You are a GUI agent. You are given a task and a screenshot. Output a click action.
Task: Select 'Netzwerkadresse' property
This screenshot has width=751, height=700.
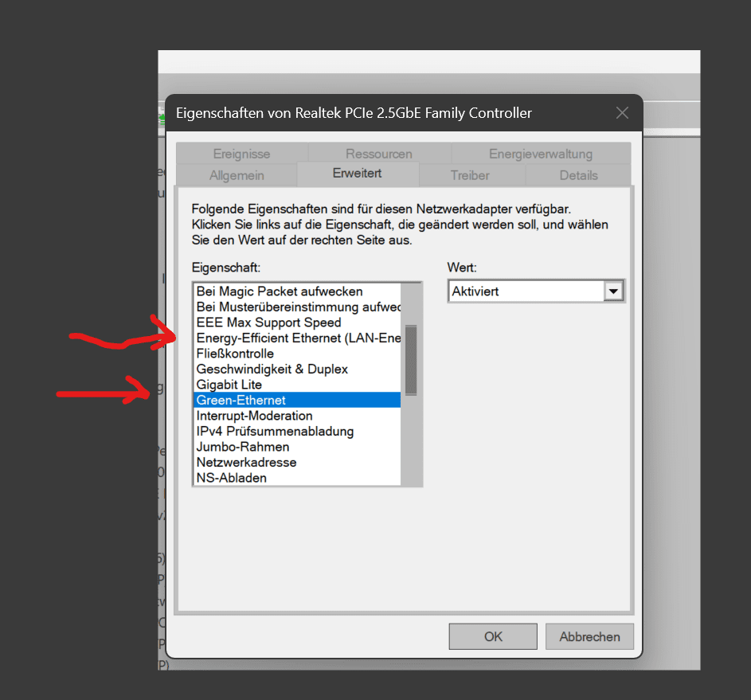(297, 462)
